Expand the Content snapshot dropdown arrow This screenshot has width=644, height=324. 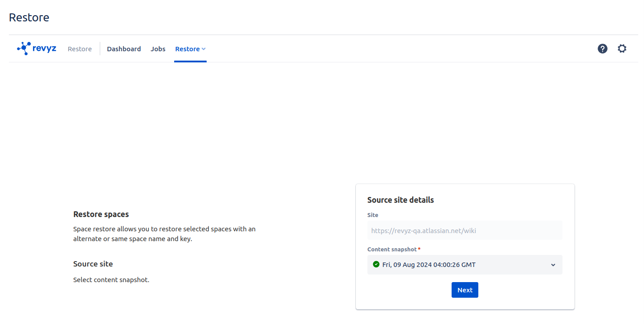point(553,265)
